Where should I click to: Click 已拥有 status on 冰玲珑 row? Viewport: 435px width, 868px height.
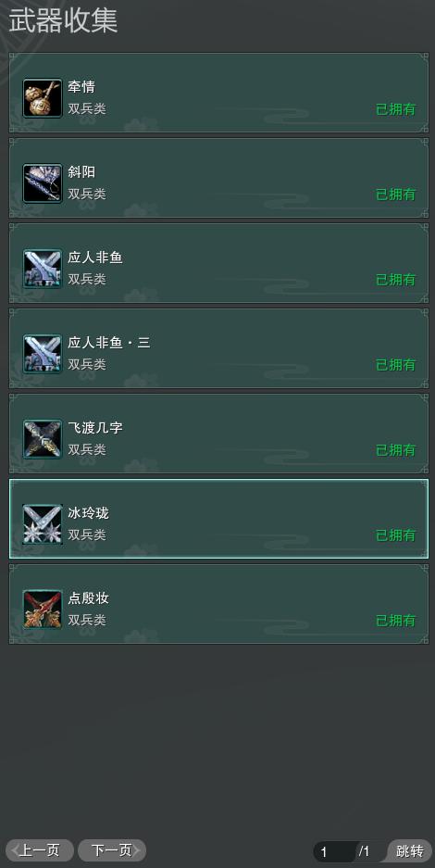396,535
